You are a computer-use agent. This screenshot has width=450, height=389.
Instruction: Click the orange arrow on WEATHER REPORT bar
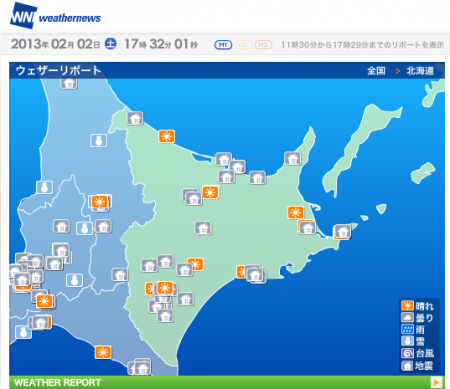pos(436,382)
